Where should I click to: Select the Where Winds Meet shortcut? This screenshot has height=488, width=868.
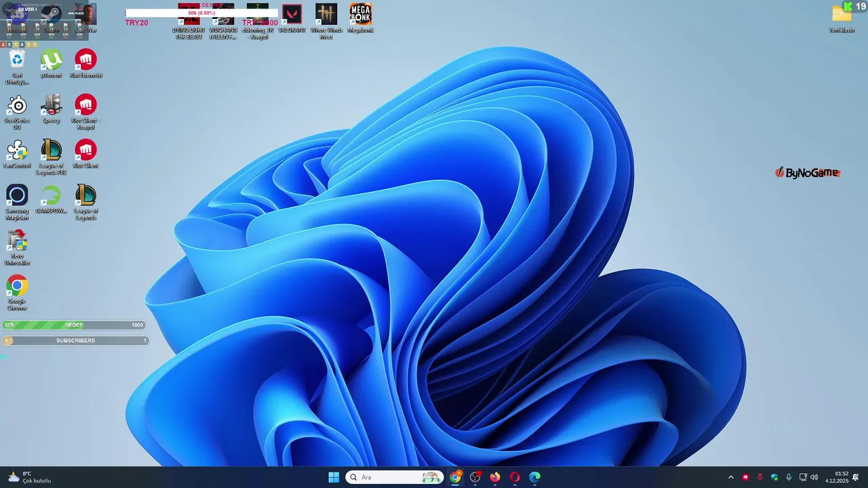(326, 21)
